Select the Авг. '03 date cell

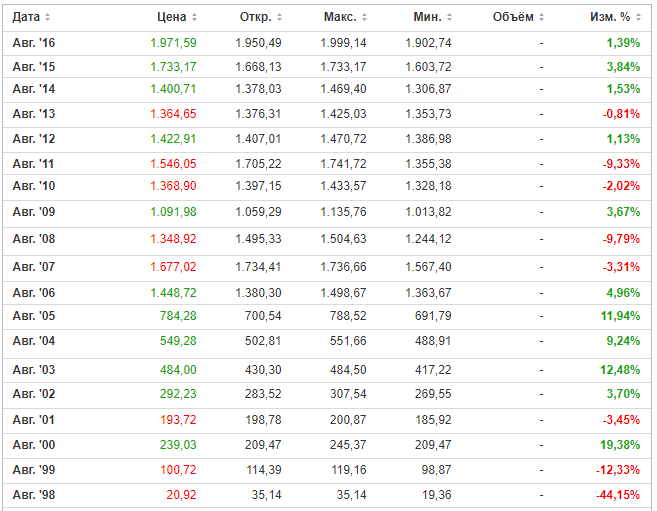[x=34, y=370]
